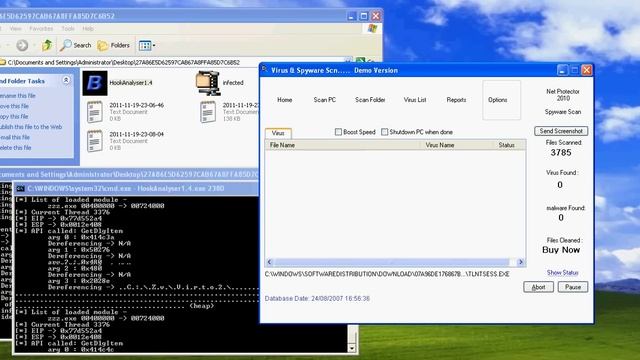
Task: Toggle the Explorer Folders pane button
Action: click(113, 45)
